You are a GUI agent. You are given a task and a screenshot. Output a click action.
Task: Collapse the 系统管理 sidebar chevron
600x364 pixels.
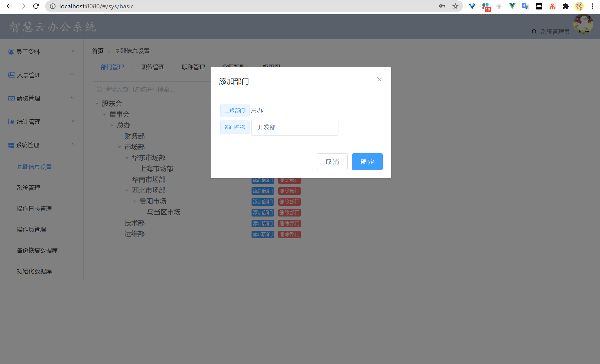click(x=72, y=144)
